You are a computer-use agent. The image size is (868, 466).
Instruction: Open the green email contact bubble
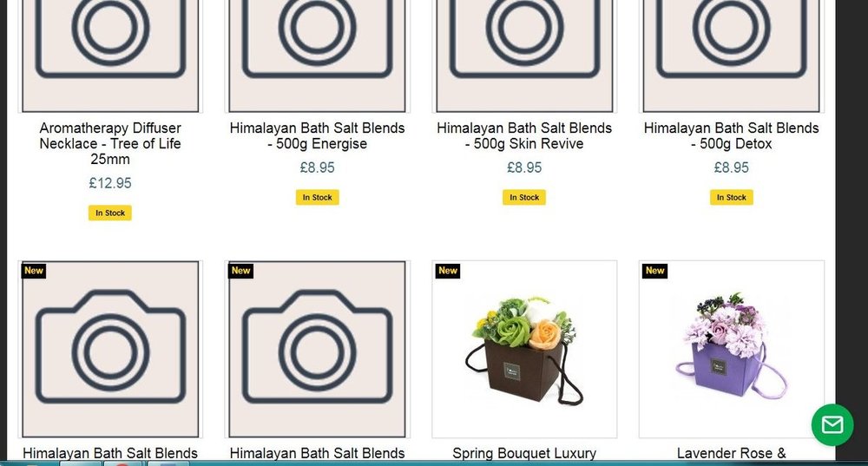832,424
